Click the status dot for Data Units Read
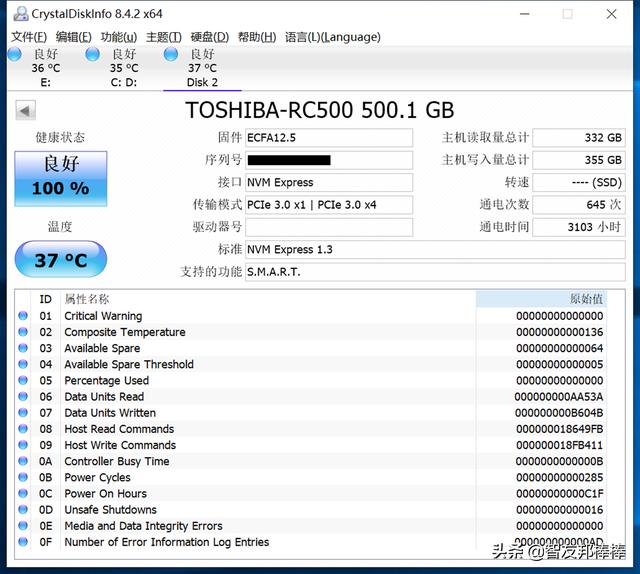640x574 pixels. (23, 396)
